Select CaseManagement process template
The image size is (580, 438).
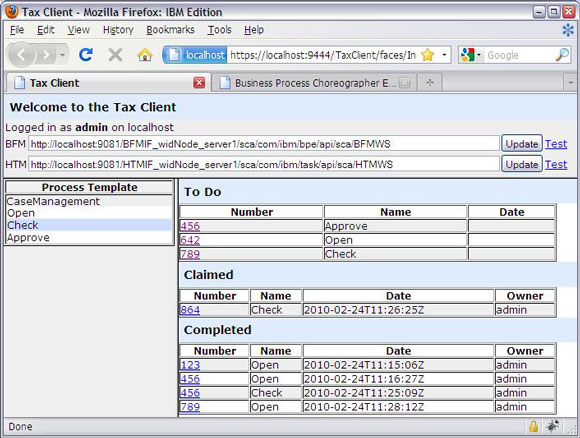89,201
